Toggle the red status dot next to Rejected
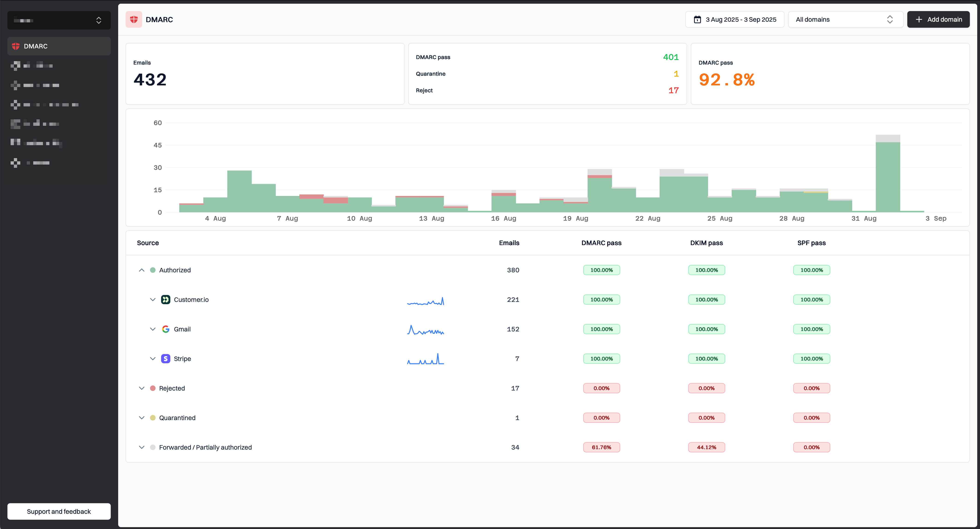The image size is (980, 529). point(153,388)
